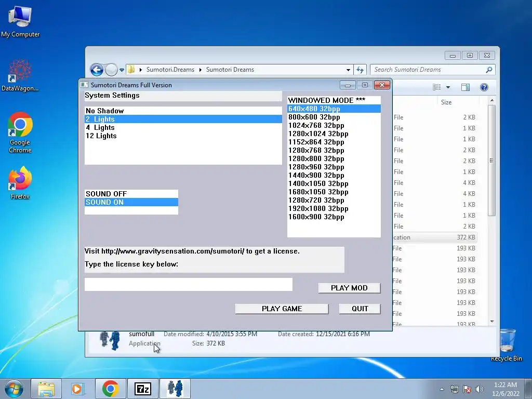This screenshot has height=399, width=532.
Task: Launch Google Chrome from the desktop
Action: point(20,132)
